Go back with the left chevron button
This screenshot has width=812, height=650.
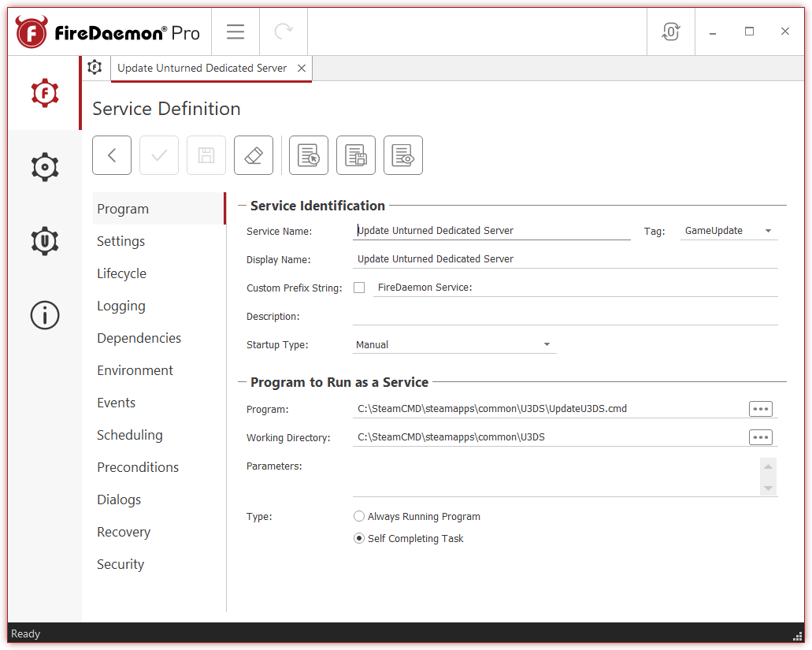112,155
